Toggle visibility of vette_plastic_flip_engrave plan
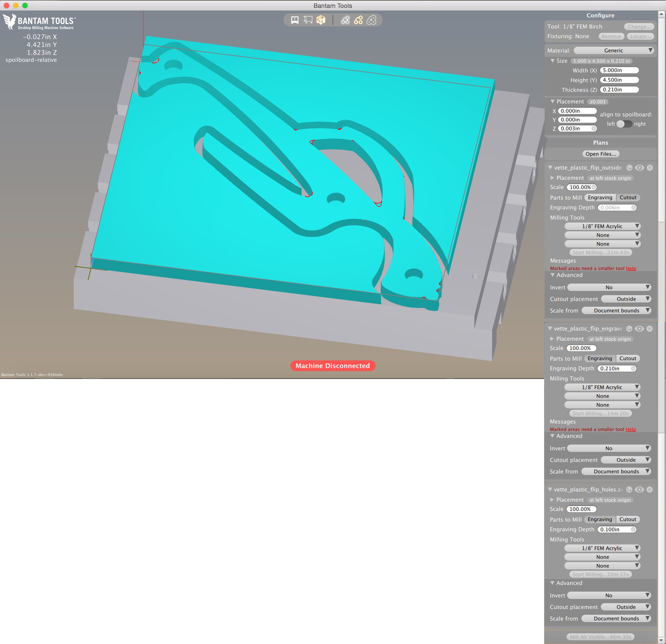666x644 pixels. pyautogui.click(x=639, y=329)
